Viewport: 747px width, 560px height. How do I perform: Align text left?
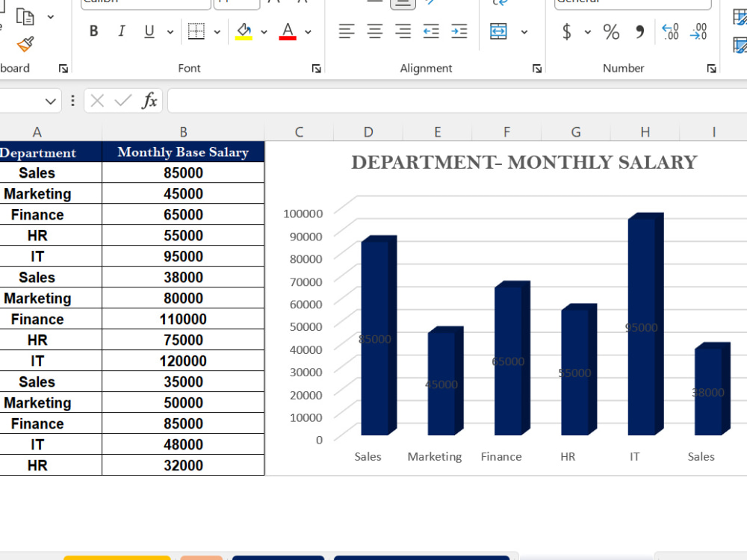(347, 31)
